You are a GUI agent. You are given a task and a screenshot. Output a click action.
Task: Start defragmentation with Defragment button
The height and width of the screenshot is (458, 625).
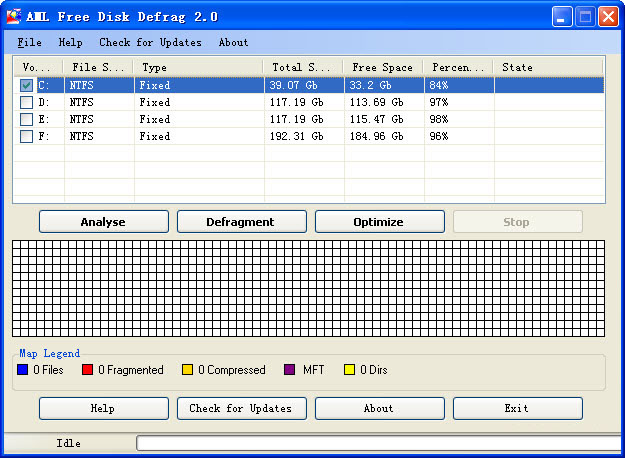[x=242, y=222]
